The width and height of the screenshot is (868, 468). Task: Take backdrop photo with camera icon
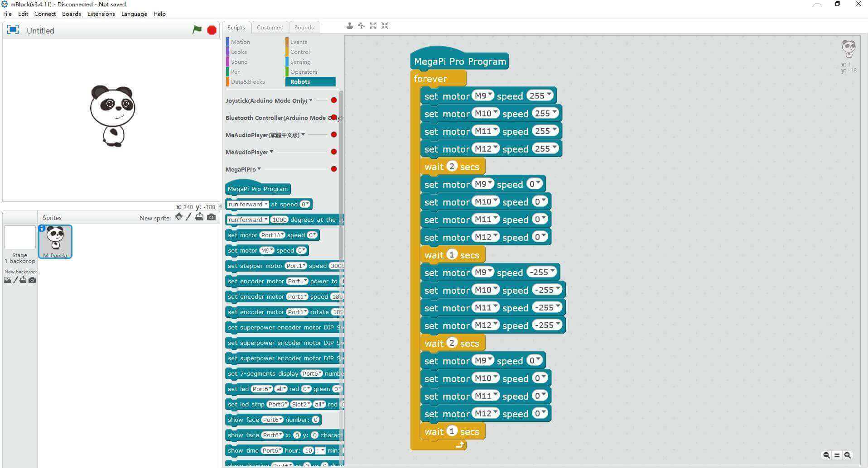coord(32,280)
